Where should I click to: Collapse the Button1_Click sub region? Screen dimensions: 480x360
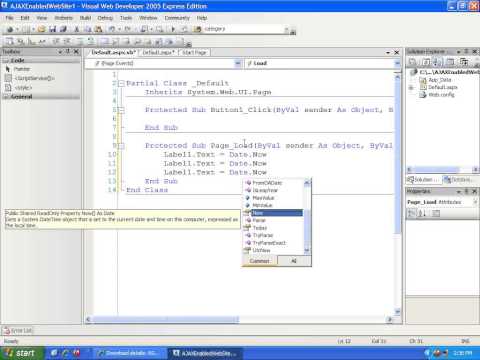pyautogui.click(x=121, y=110)
